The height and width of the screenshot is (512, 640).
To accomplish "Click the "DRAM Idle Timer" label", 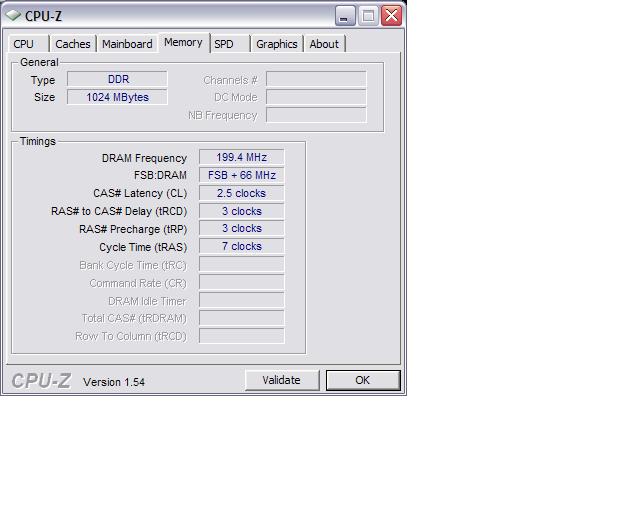I will (147, 301).
